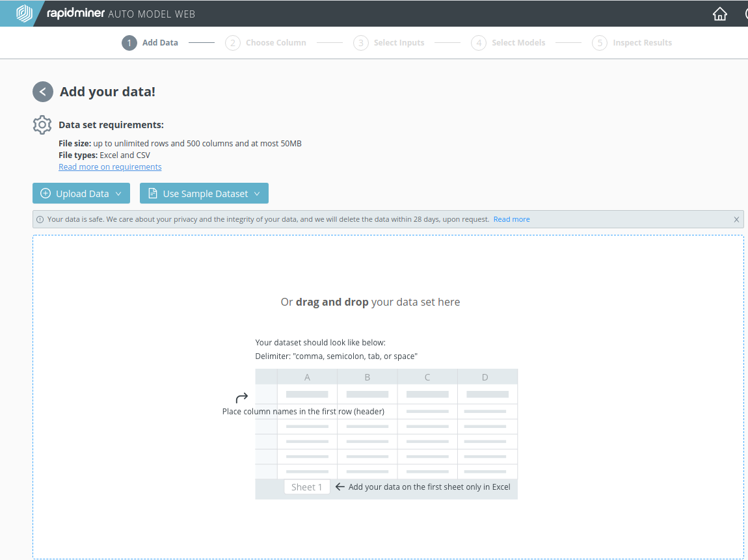Screen dimensions: 748x560
Task: Dismiss the data privacy notice banner
Action: coord(736,220)
